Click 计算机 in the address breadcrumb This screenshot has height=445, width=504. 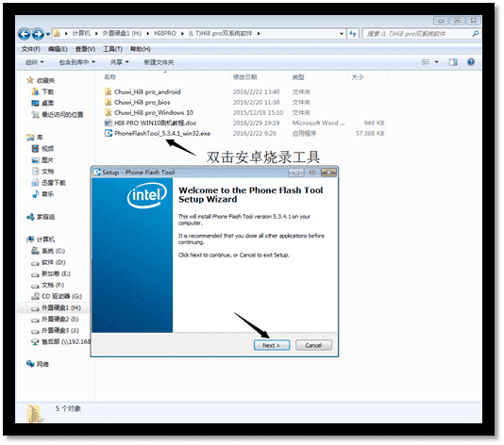[81, 33]
